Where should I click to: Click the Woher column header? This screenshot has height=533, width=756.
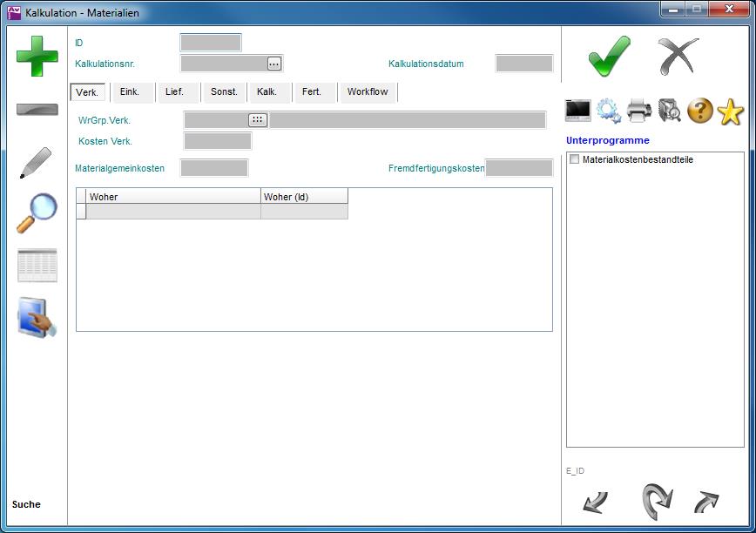(x=172, y=197)
